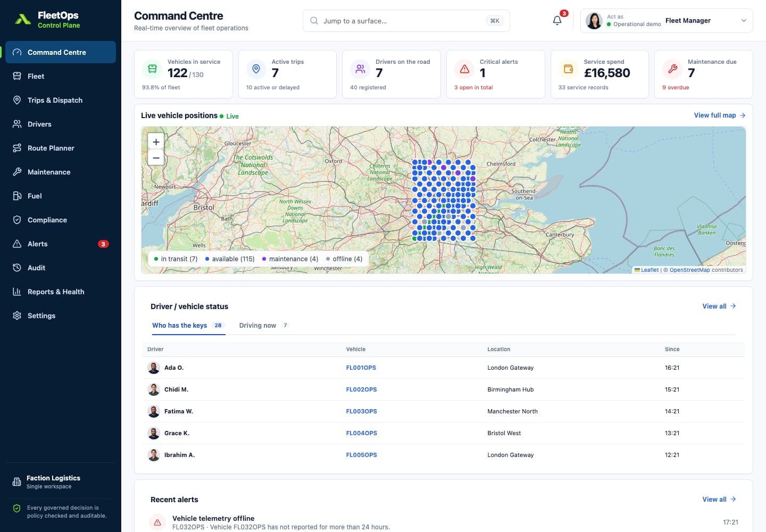Click the Service spend wallet icon
766x532 pixels.
pyautogui.click(x=568, y=69)
